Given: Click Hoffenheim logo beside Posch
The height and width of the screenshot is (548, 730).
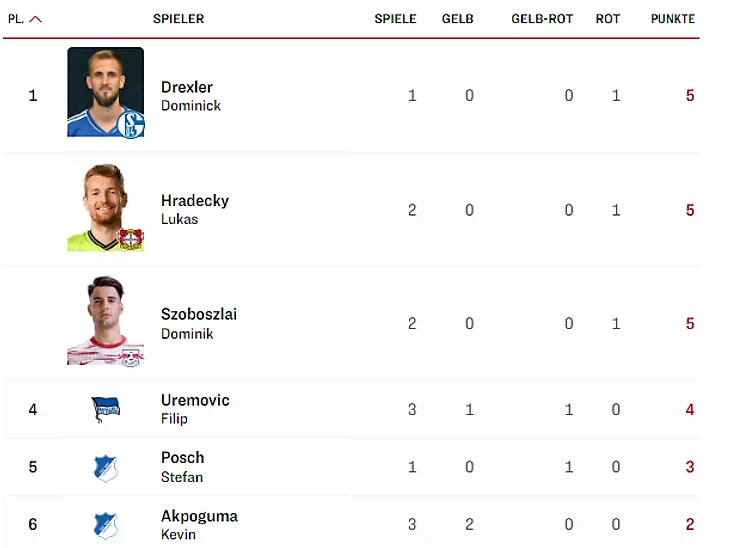Looking at the screenshot, I should click(105, 467).
